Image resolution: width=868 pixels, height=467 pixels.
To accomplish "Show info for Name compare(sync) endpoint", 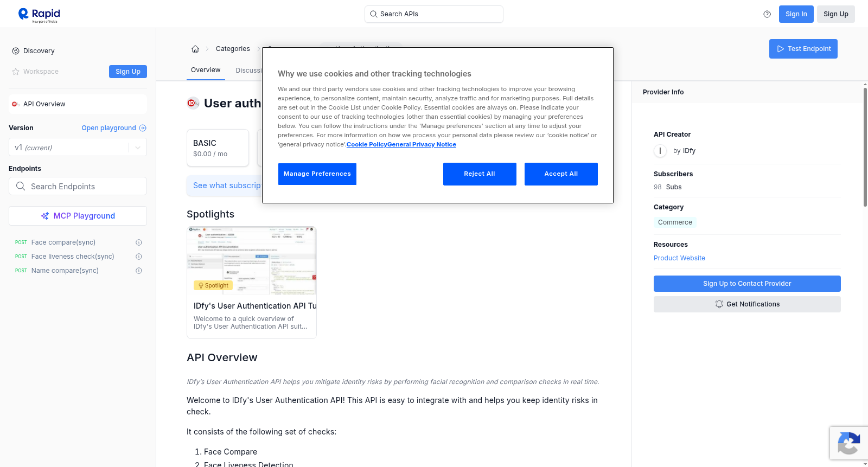I will [x=139, y=271].
